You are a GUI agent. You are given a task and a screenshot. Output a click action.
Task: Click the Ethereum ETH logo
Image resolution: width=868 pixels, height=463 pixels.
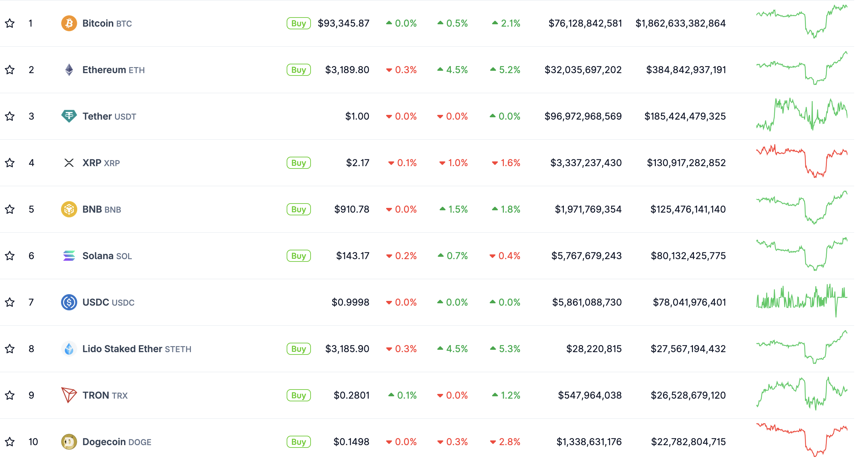pyautogui.click(x=69, y=70)
